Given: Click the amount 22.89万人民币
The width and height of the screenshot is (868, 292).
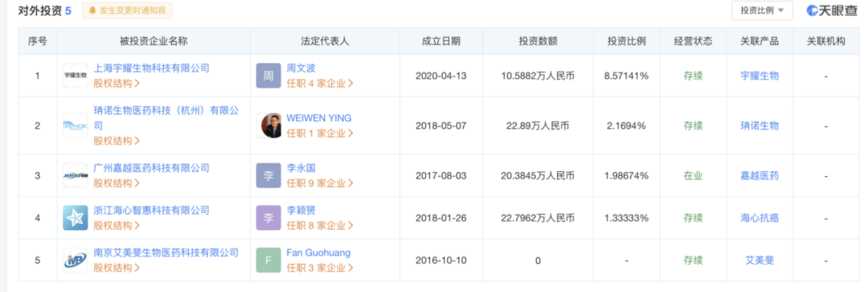Looking at the screenshot, I should 538,125.
